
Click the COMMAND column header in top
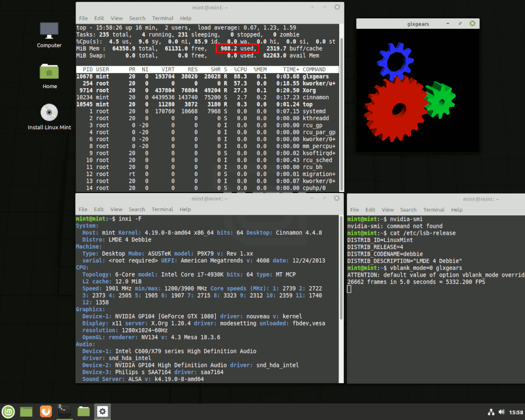(x=314, y=69)
